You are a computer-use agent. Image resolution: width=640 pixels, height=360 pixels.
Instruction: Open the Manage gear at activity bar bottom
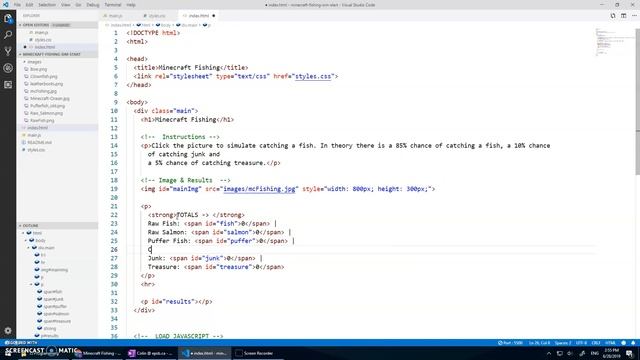[x=8, y=331]
